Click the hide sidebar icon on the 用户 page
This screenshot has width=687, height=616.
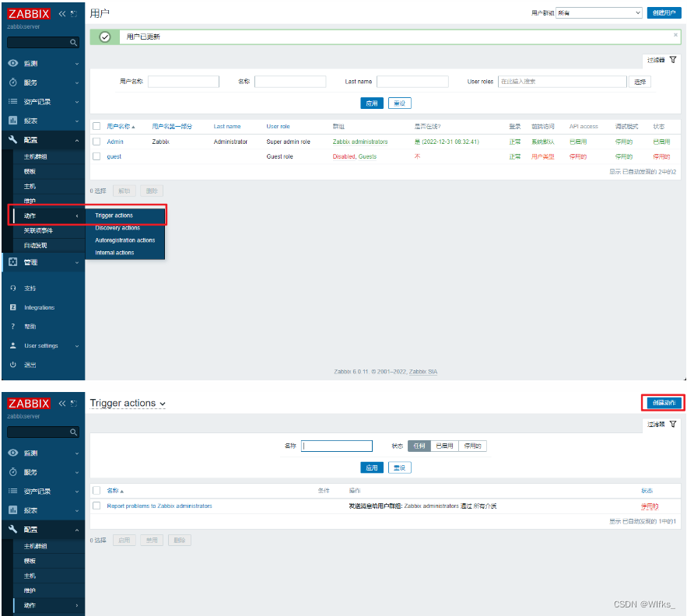point(74,13)
